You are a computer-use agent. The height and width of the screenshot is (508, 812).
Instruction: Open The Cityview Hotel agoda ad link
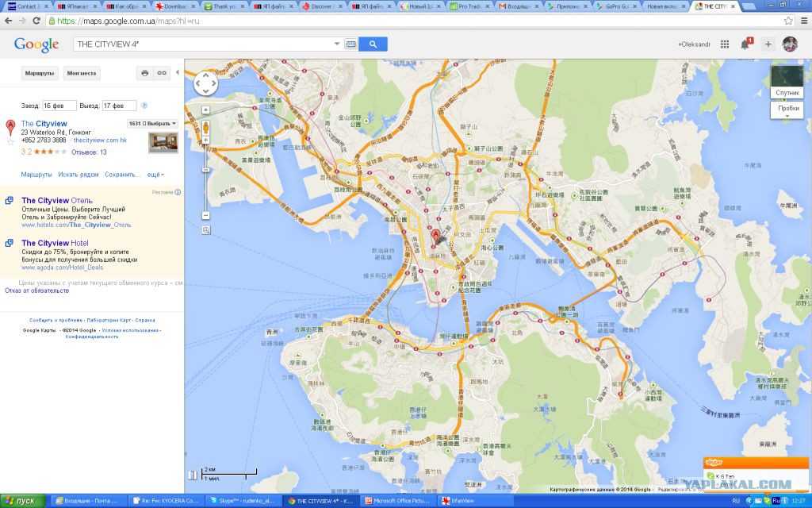pyautogui.click(x=55, y=243)
